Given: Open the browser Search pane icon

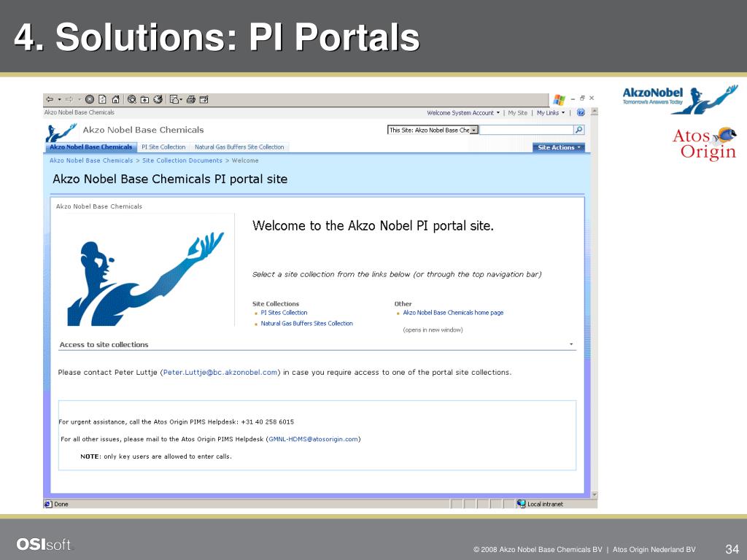Looking at the screenshot, I should (132, 99).
